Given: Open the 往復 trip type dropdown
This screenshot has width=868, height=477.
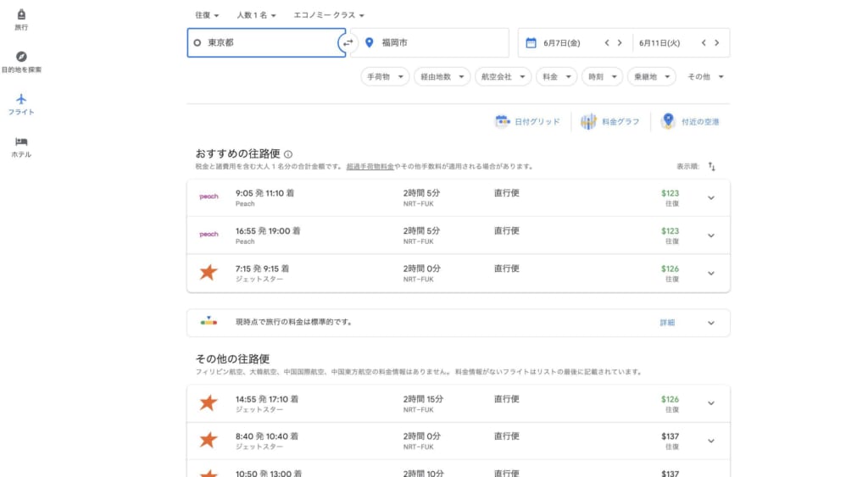Looking at the screenshot, I should tap(207, 15).
